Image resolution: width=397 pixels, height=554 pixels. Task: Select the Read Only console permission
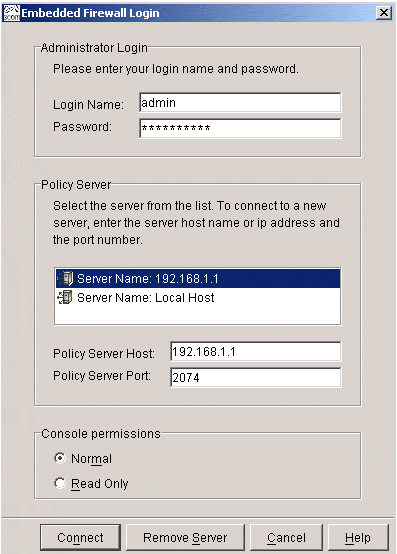[x=60, y=483]
